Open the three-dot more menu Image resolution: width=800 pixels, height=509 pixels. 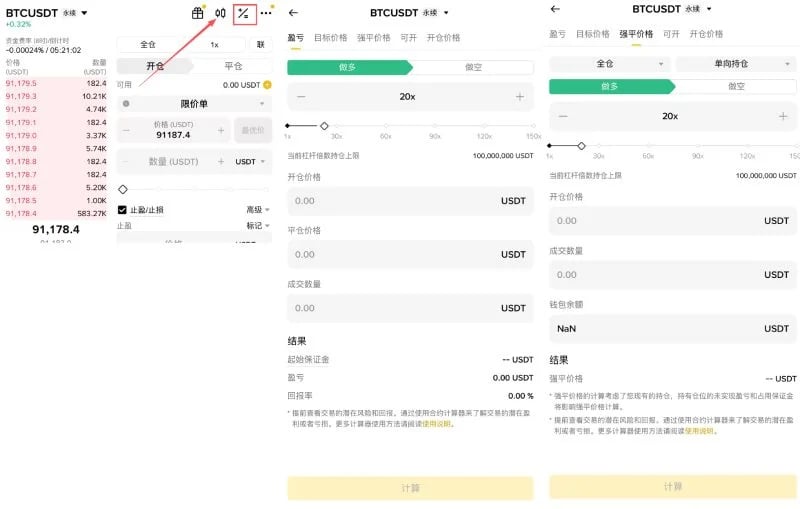(266, 13)
